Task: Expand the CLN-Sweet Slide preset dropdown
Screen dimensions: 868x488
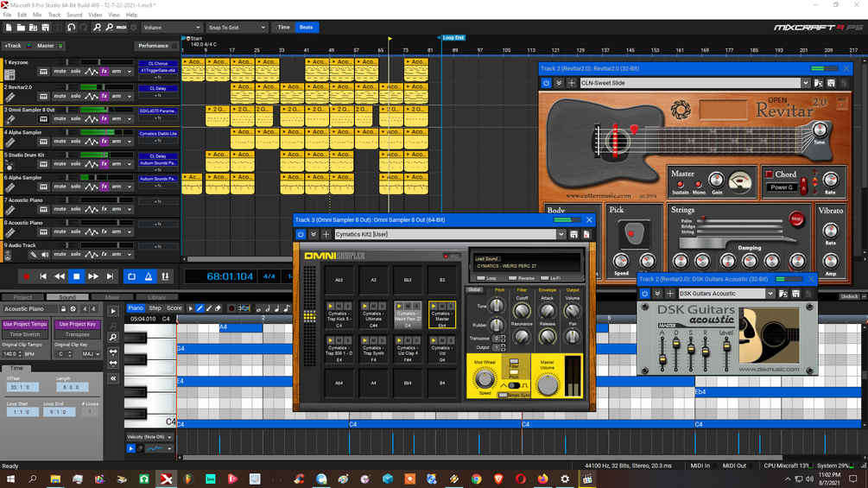Action: (x=806, y=83)
